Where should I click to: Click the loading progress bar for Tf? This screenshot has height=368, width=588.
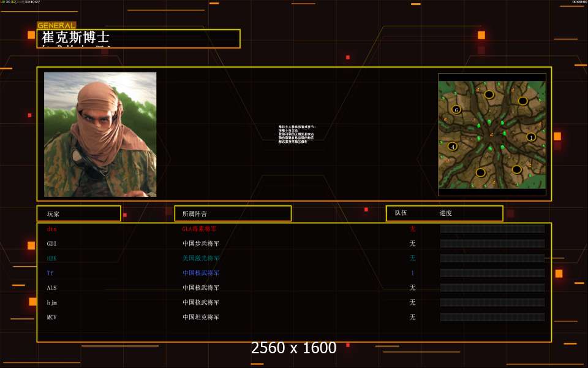pos(492,273)
